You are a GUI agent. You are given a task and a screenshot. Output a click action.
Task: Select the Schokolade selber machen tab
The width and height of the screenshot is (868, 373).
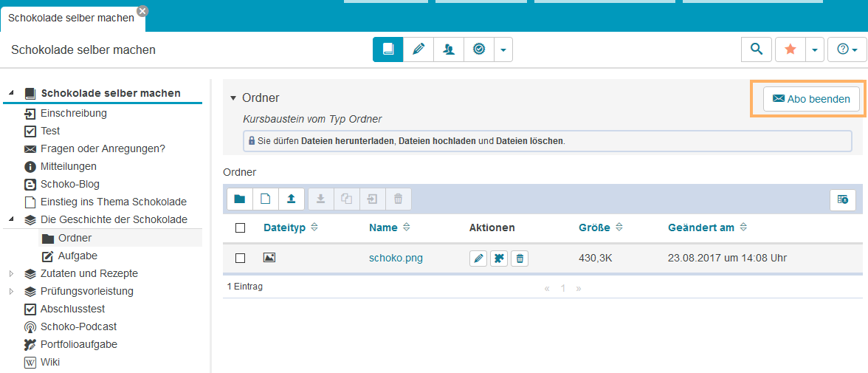click(x=71, y=18)
